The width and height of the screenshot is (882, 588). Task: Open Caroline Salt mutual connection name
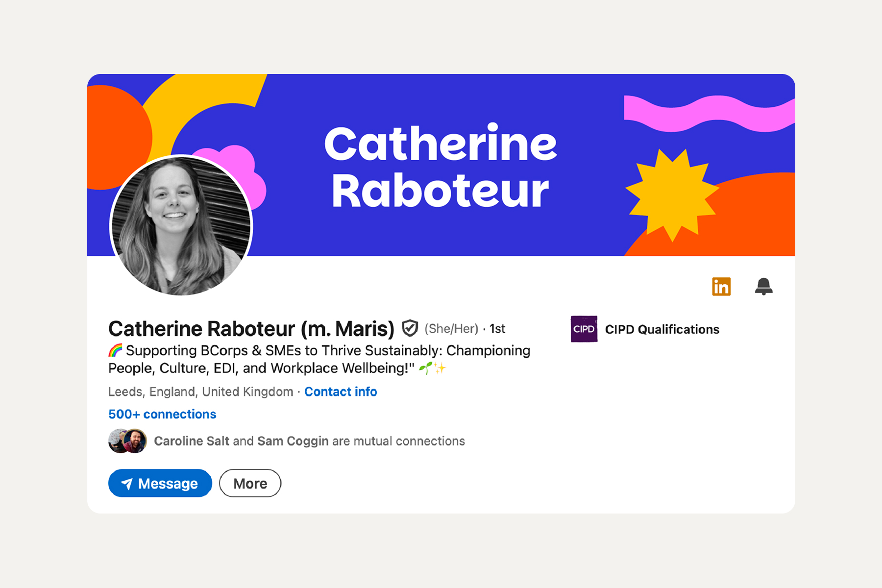pos(192,441)
